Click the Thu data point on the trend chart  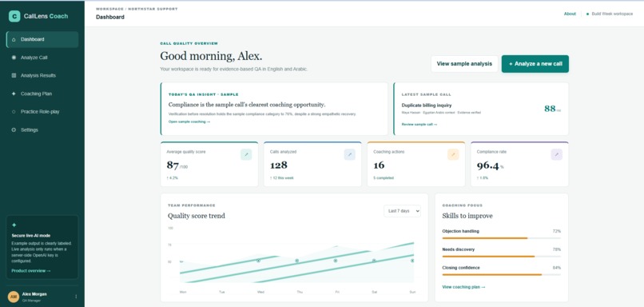click(x=296, y=261)
